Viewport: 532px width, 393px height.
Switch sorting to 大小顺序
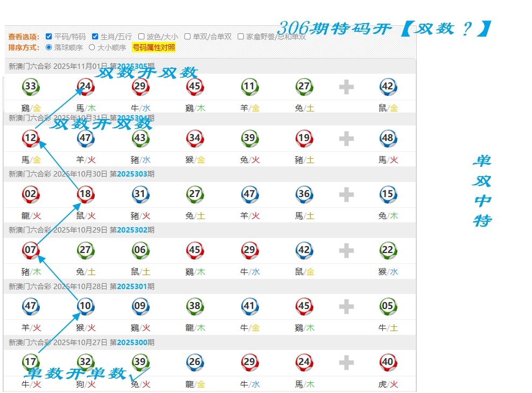(x=92, y=47)
